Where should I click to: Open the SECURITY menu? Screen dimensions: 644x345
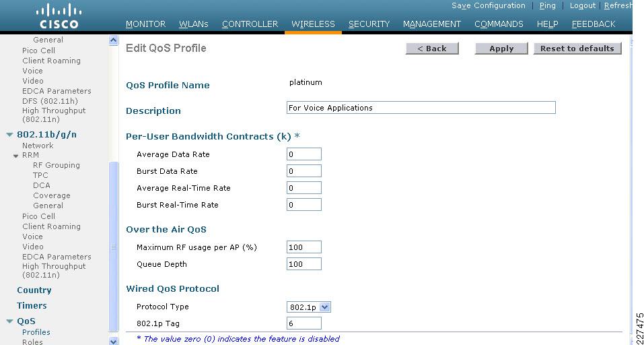369,24
